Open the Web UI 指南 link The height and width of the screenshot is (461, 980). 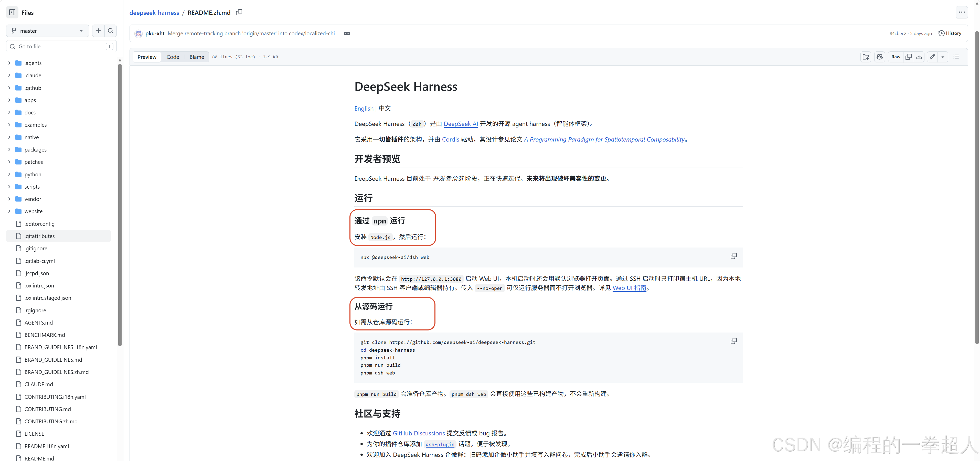629,288
